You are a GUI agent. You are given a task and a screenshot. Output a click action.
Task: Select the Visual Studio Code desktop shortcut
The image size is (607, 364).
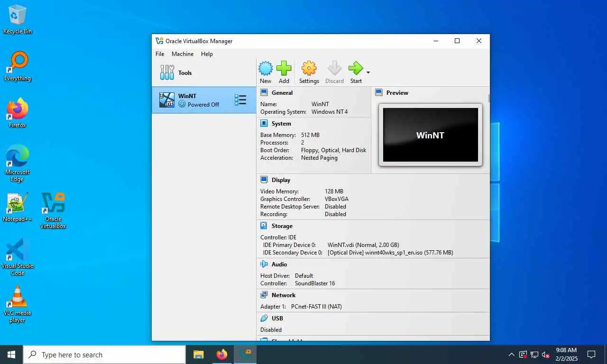point(18,257)
